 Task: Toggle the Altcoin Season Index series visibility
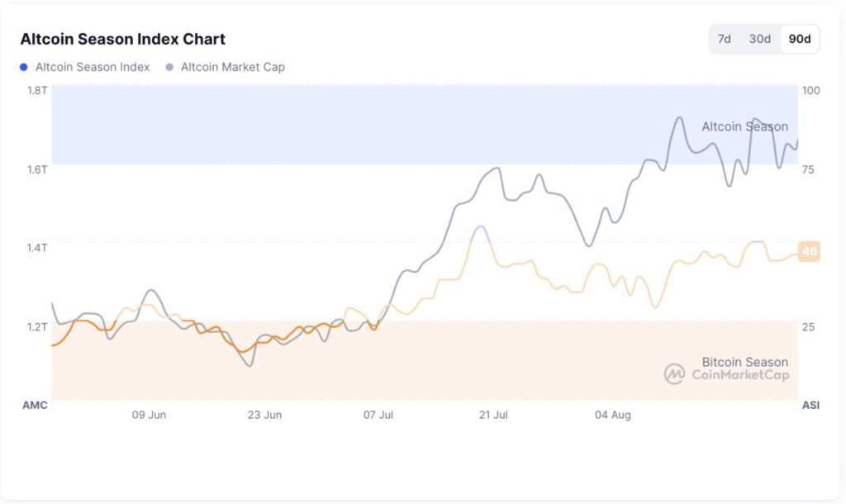pos(84,67)
